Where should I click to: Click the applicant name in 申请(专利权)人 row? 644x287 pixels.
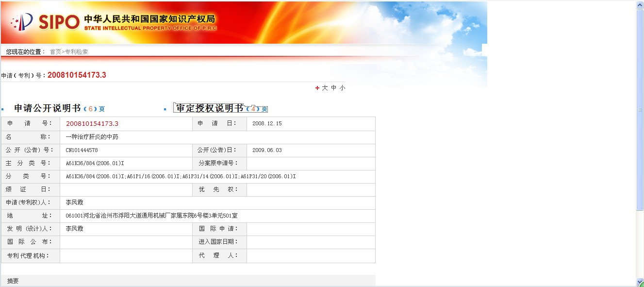(x=75, y=203)
